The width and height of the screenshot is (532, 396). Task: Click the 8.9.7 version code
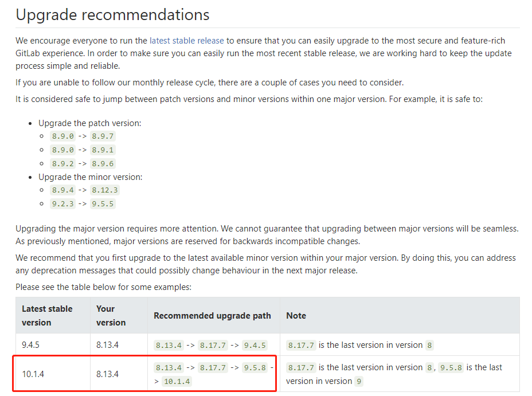103,136
